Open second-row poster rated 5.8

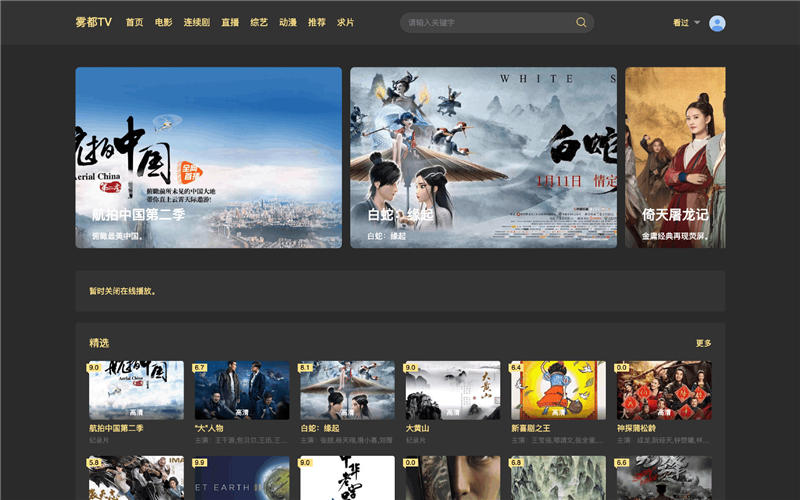(136, 478)
